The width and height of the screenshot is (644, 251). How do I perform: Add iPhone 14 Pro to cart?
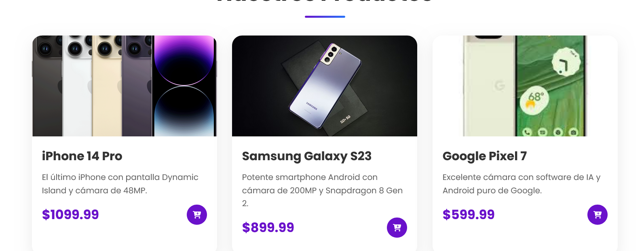coord(197,215)
